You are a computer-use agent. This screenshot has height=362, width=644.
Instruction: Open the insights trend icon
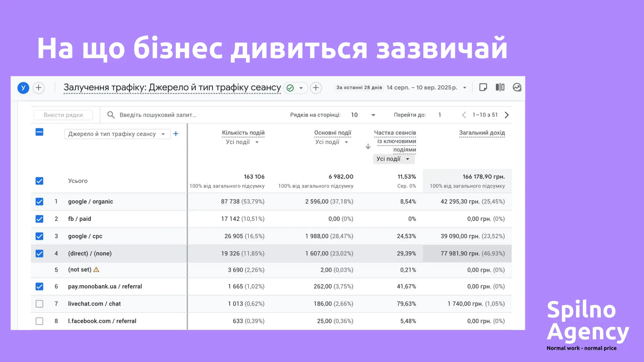coord(517,87)
